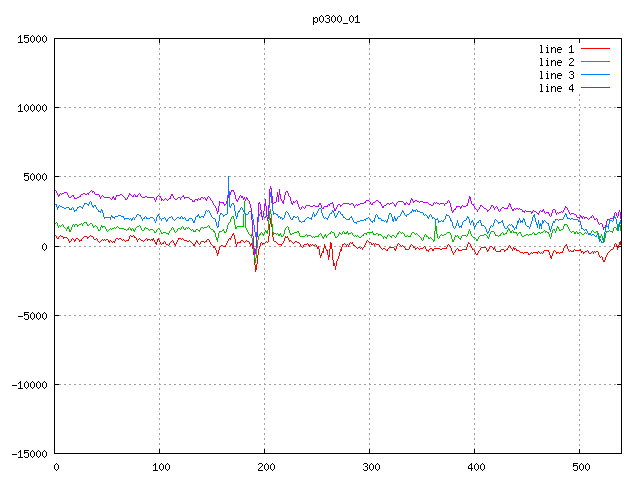Click the 100 x-axis tick label

tap(161, 467)
